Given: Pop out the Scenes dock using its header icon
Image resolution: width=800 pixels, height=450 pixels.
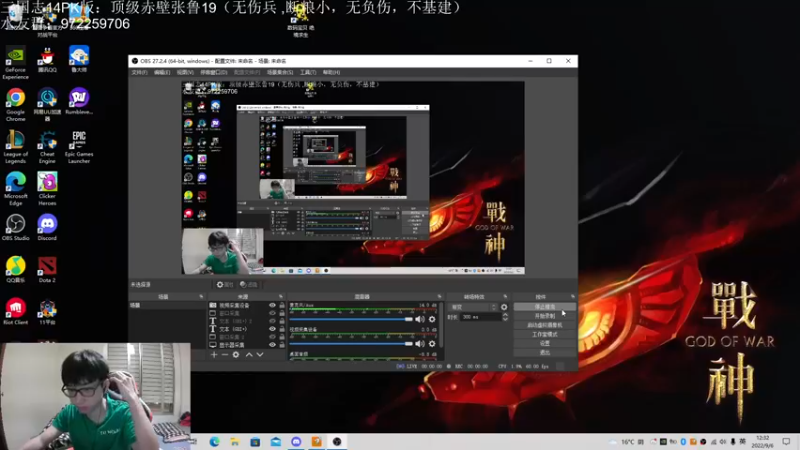Looking at the screenshot, I should click(201, 296).
